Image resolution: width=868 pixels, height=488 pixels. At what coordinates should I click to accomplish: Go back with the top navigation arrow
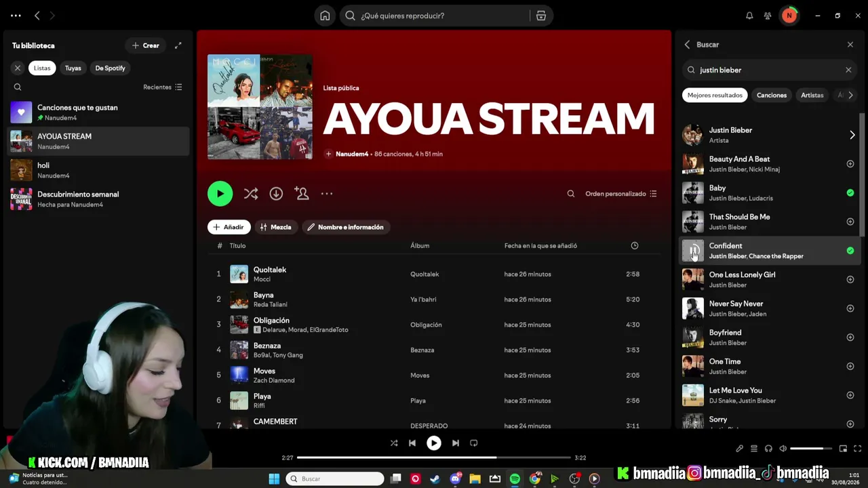(37, 16)
